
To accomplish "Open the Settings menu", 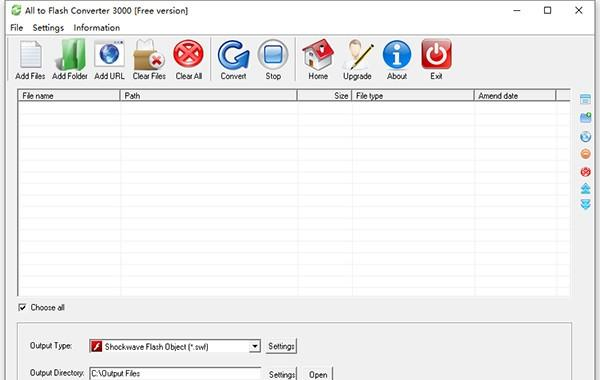I will pyautogui.click(x=48, y=28).
